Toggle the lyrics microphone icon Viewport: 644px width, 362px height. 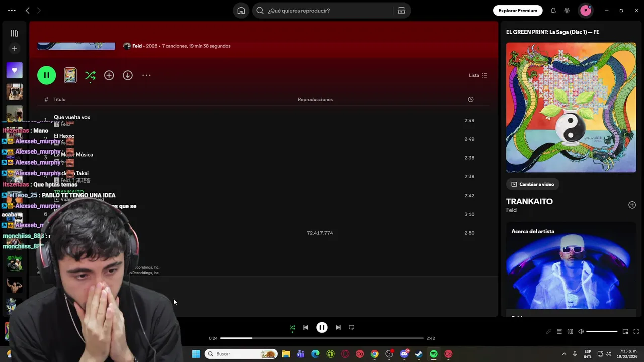[548, 332]
